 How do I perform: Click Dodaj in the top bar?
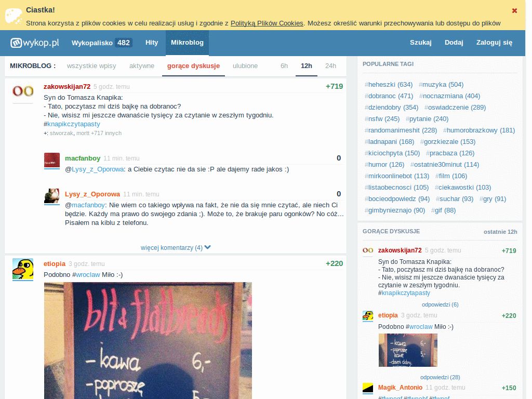click(x=454, y=43)
